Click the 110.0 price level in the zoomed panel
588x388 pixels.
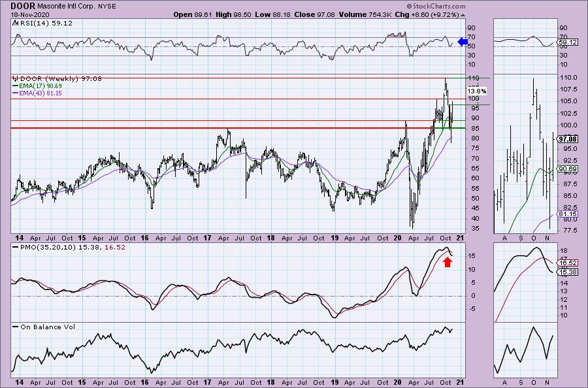point(568,78)
